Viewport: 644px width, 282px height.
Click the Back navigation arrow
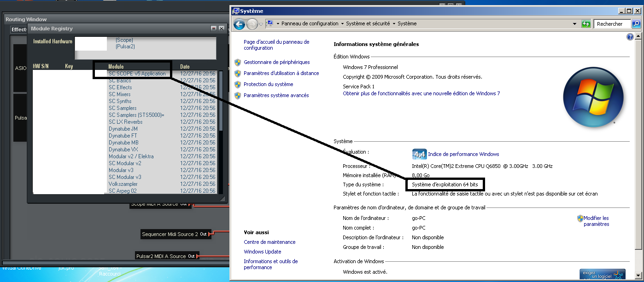(x=239, y=24)
